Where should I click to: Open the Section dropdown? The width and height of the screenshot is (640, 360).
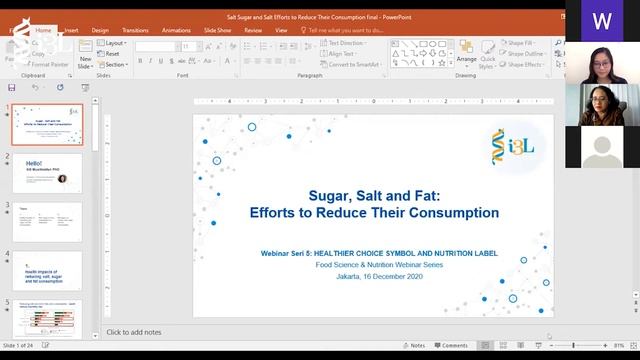pyautogui.click(x=113, y=64)
